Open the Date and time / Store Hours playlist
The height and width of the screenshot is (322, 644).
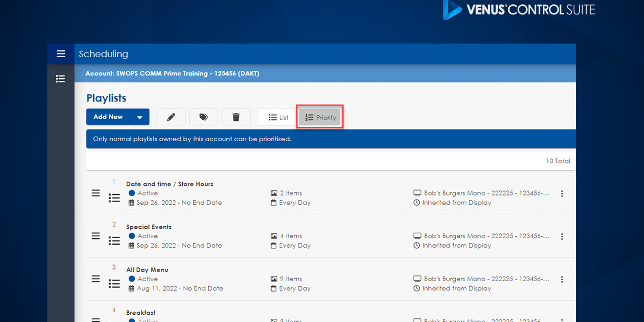(169, 184)
